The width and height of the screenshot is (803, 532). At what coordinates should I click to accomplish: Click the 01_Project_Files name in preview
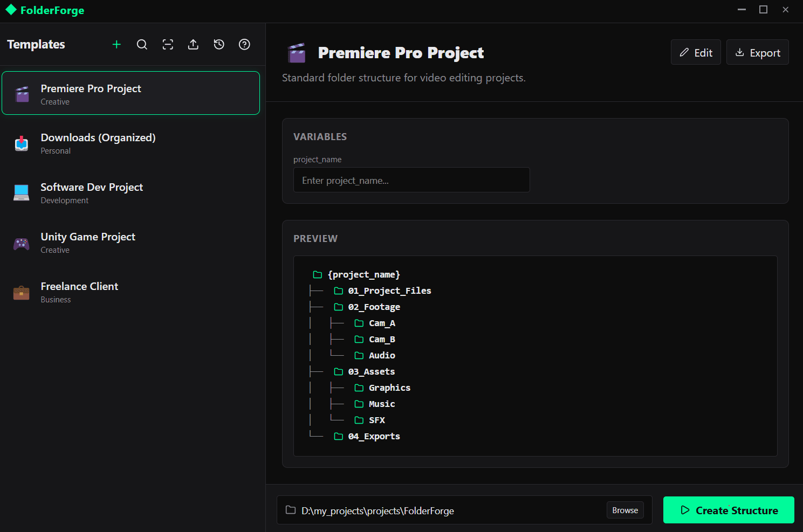coord(389,291)
